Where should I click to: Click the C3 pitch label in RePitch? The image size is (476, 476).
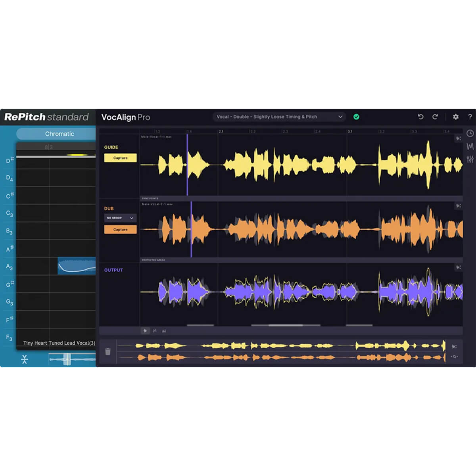(9, 213)
